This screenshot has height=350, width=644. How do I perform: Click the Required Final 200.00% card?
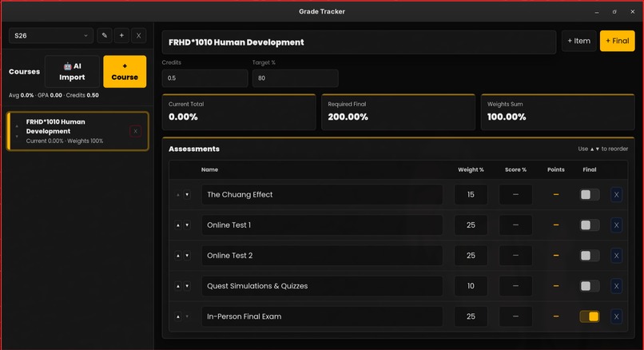pyautogui.click(x=398, y=112)
